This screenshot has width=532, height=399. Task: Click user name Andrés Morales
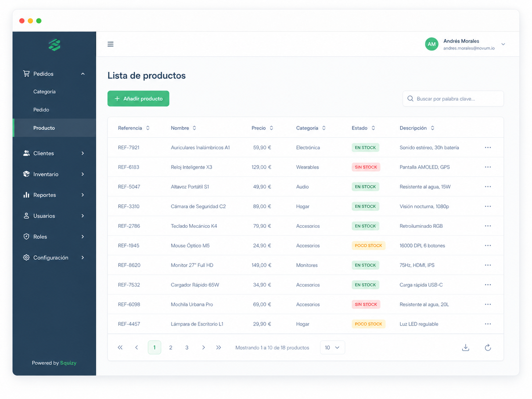(x=461, y=41)
